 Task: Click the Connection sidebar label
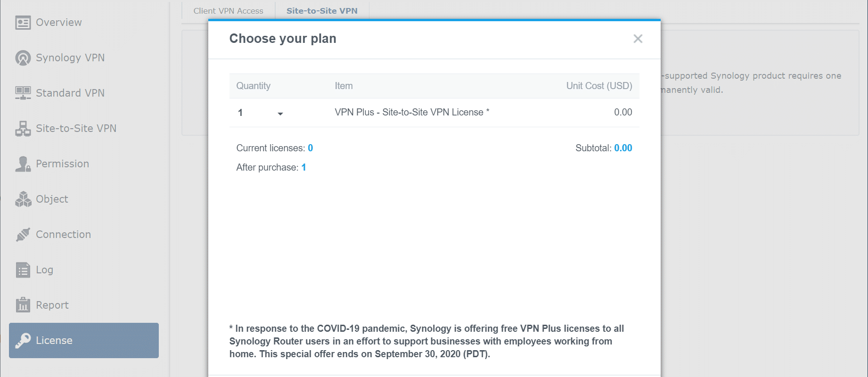pyautogui.click(x=64, y=234)
